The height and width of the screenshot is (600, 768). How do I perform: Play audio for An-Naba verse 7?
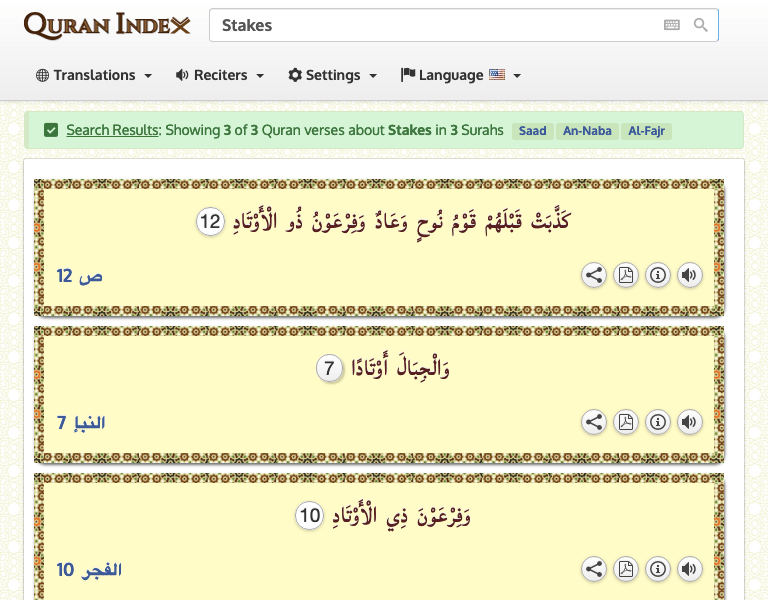689,423
